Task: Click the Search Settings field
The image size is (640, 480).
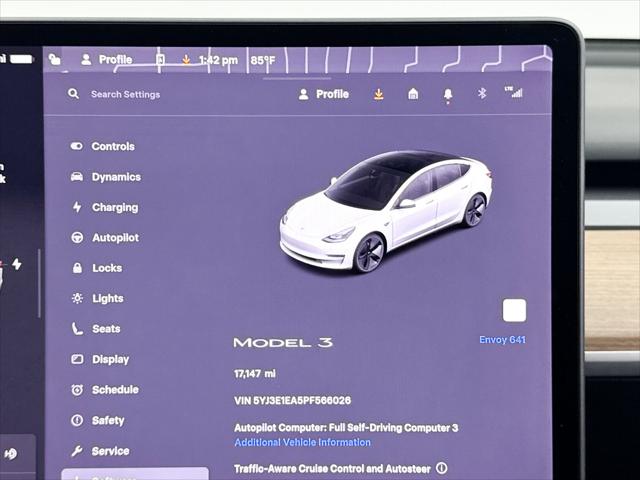Action: [125, 94]
